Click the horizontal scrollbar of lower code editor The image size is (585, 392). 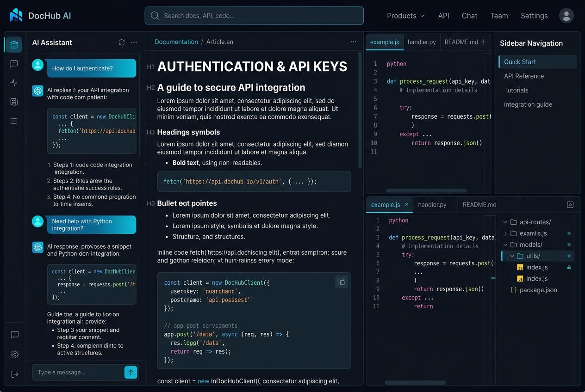[415, 383]
